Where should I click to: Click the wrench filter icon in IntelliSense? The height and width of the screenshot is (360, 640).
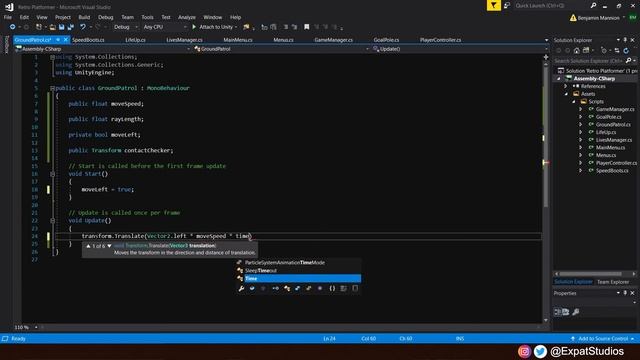click(x=241, y=288)
